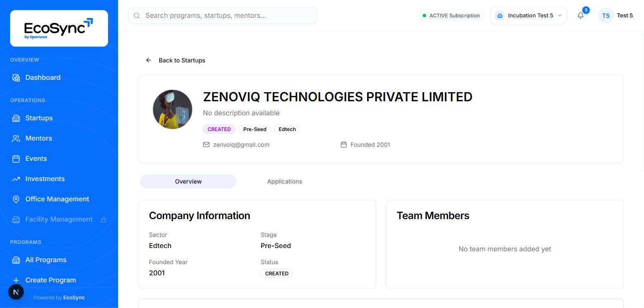This screenshot has width=644, height=308.
Task: Click the back arrow icon
Action: (x=148, y=60)
